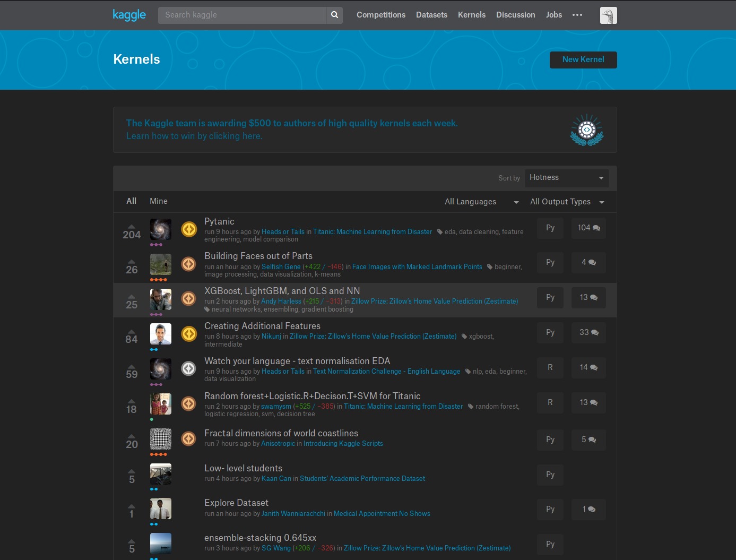Open Janith Wanniarachchi avatar thumbnail
Screen dimensions: 736x560
161,509
